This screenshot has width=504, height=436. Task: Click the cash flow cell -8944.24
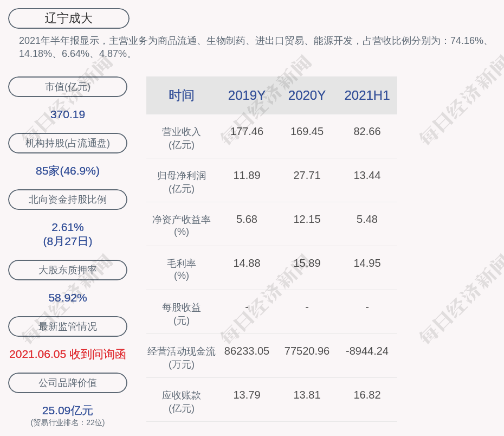click(367, 351)
